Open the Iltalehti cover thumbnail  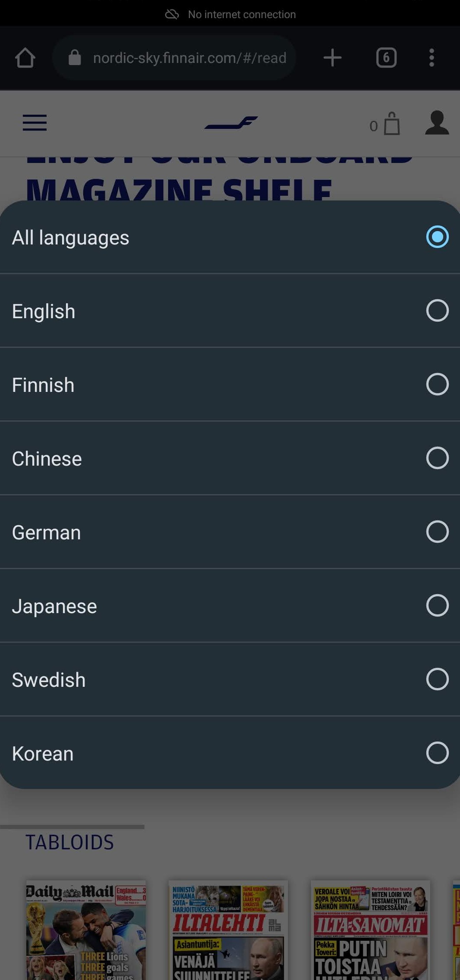(228, 930)
